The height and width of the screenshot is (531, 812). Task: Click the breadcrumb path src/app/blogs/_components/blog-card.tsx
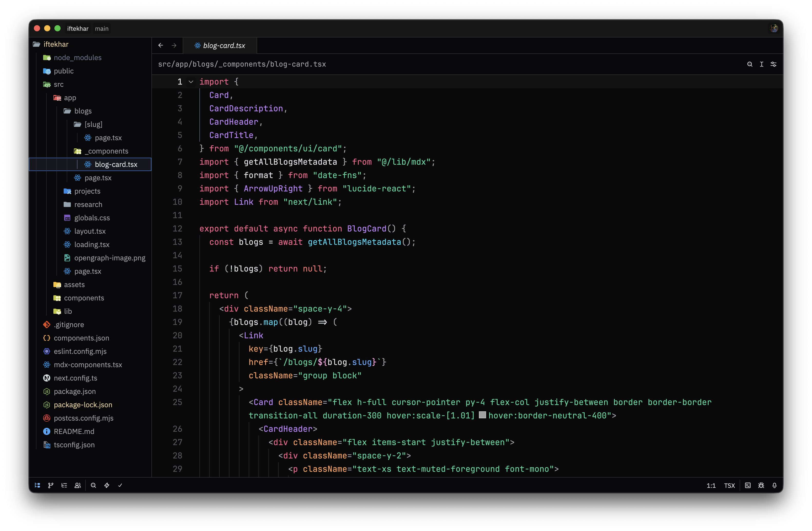(x=242, y=64)
